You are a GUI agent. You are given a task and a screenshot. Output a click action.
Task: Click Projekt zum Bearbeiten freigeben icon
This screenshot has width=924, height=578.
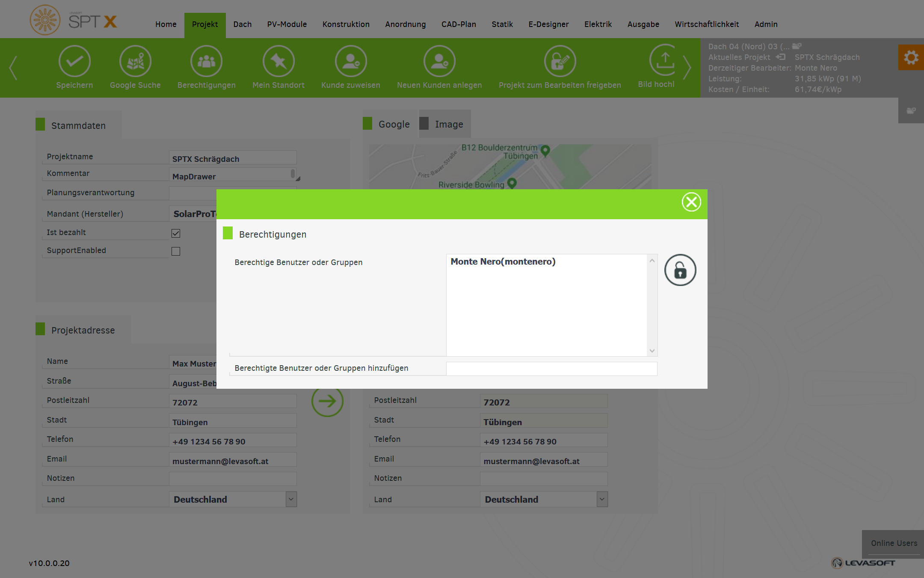(x=560, y=62)
